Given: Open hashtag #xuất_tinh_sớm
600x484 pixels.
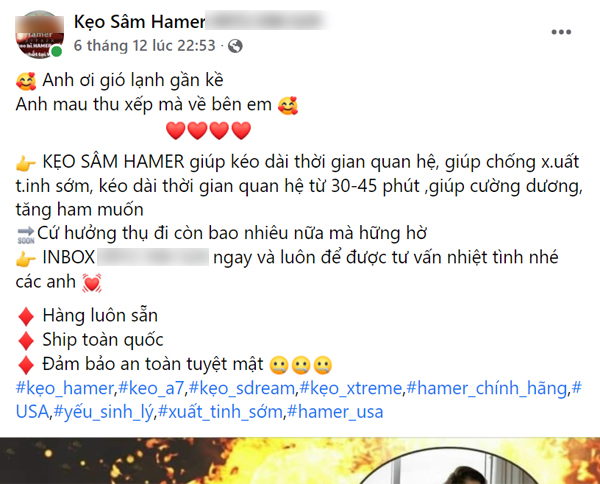Looking at the screenshot, I should pyautogui.click(x=220, y=412).
